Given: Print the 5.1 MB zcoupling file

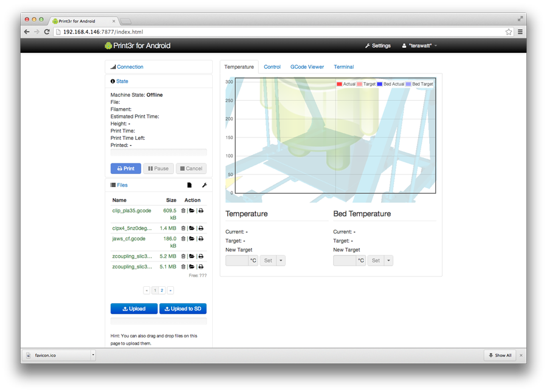Looking at the screenshot, I should (x=201, y=266).
